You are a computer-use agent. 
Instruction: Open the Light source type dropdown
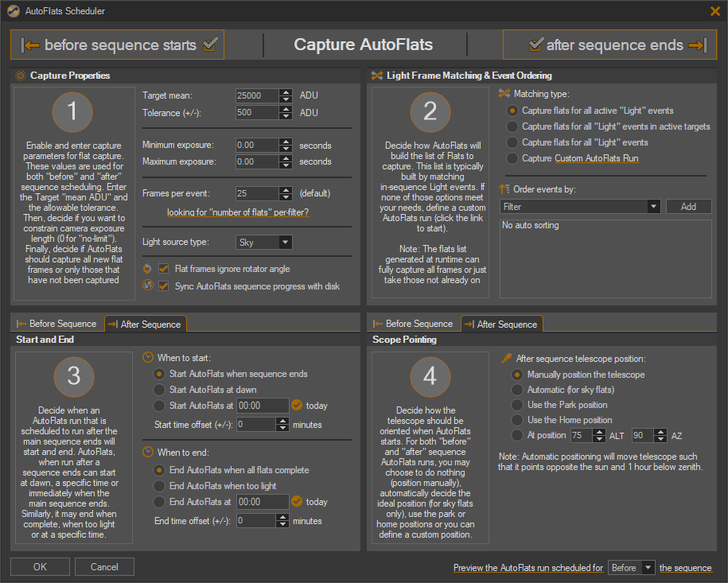(x=263, y=243)
